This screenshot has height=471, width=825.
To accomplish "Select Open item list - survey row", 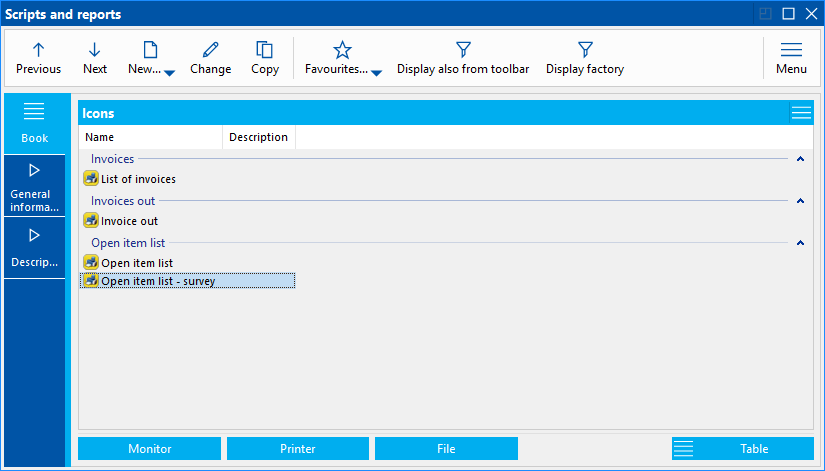I will point(187,281).
